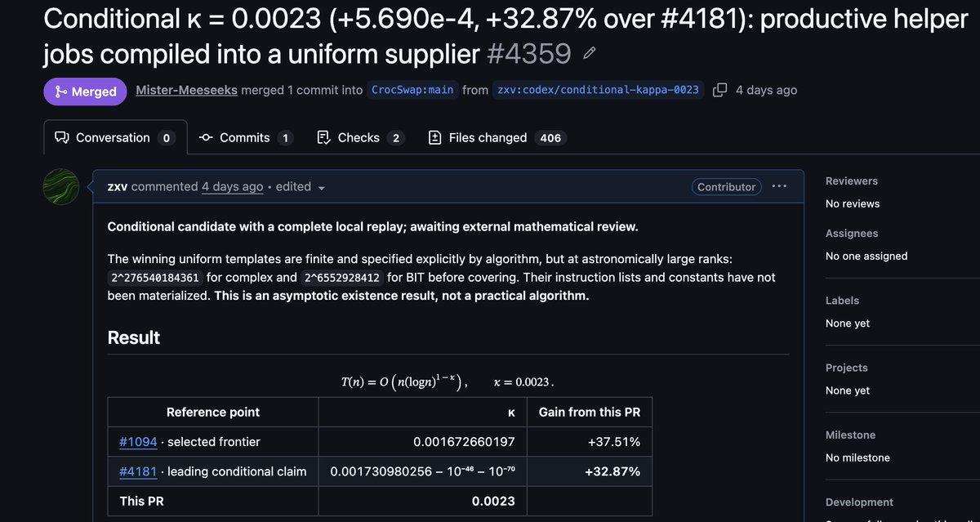
Task: Click the Checks tab checklist icon
Action: pyautogui.click(x=323, y=137)
